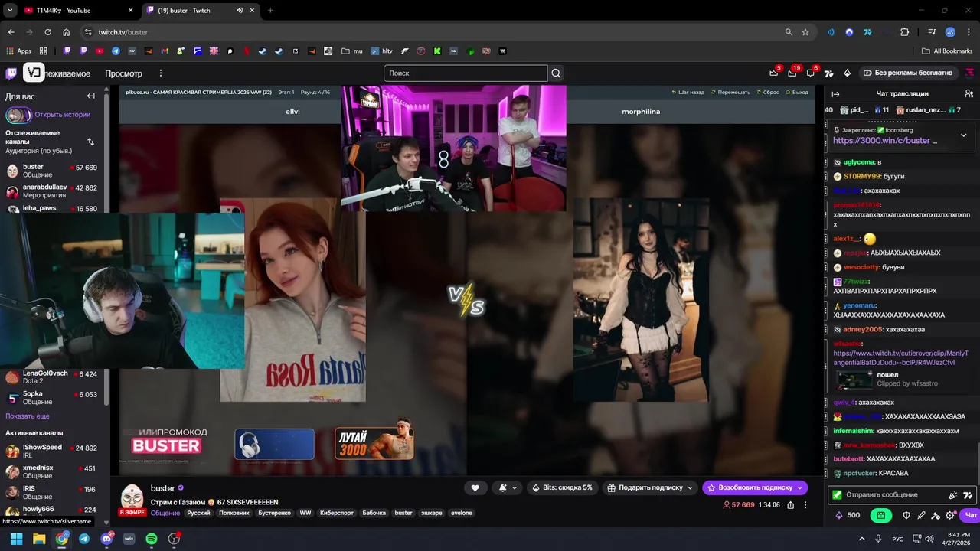Open the Windows Start menu
This screenshot has width=980, height=551.
16,539
